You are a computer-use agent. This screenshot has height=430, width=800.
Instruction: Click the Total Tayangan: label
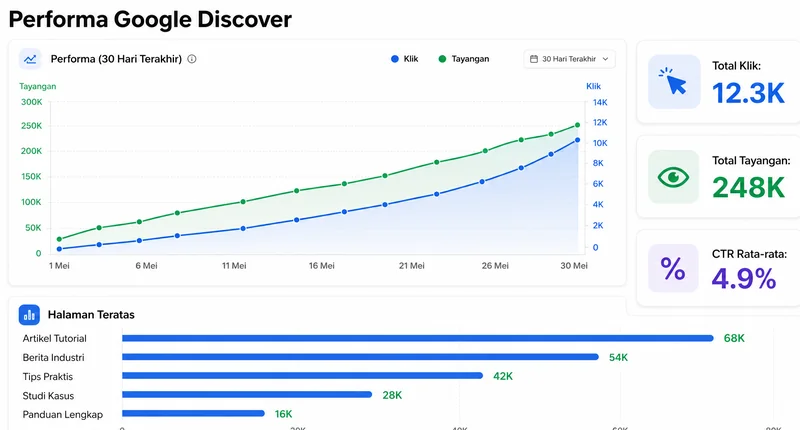coord(751,161)
